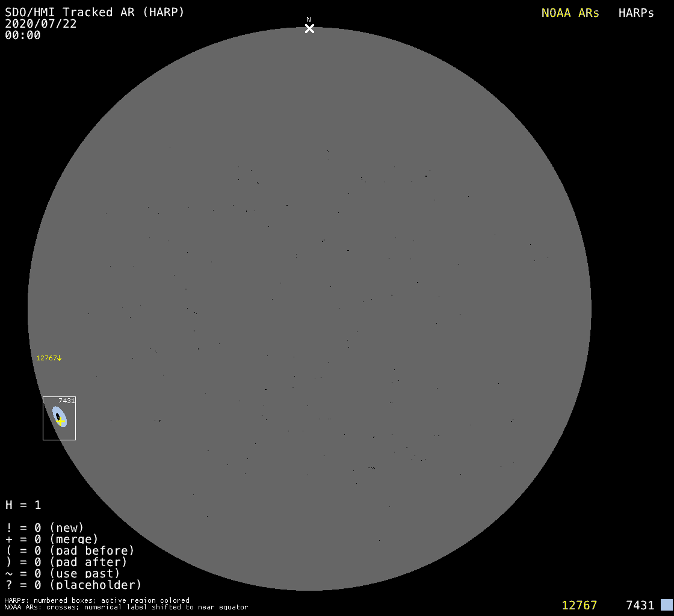This screenshot has width=674, height=616.
Task: Select the 7431 label inside the HARP box
Action: coord(66,401)
